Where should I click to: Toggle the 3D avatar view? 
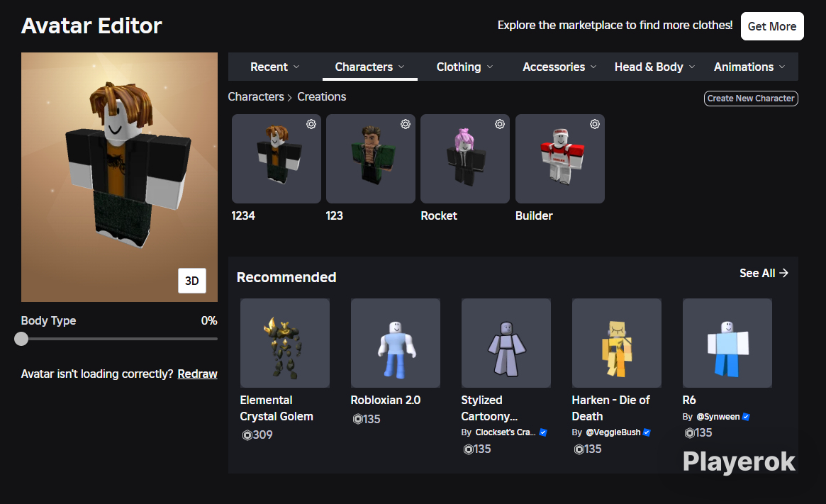pyautogui.click(x=191, y=281)
